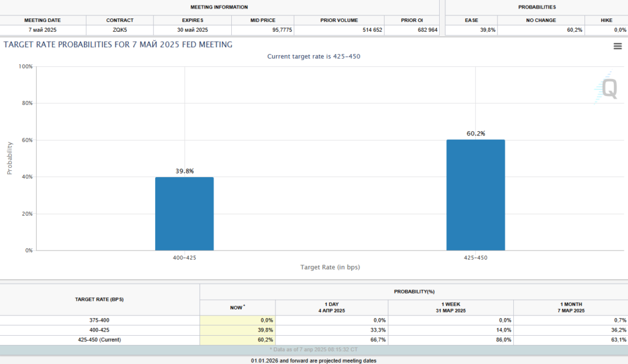Click the 1 MONTH 7 МАР 2025 header
Viewport: 628px width, 364px height.
(570, 308)
